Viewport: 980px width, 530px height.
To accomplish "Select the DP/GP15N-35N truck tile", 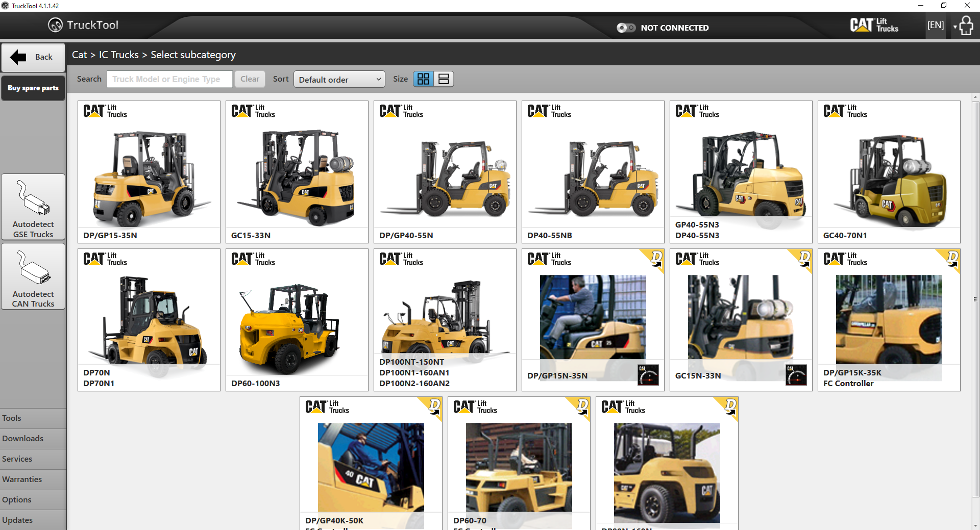I will [x=593, y=320].
